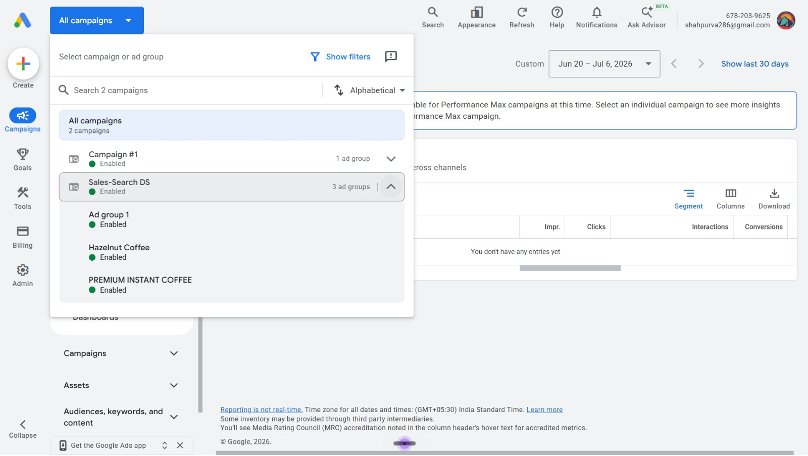Image resolution: width=808 pixels, height=456 pixels.
Task: Click the phone icon in app banner
Action: click(x=63, y=445)
